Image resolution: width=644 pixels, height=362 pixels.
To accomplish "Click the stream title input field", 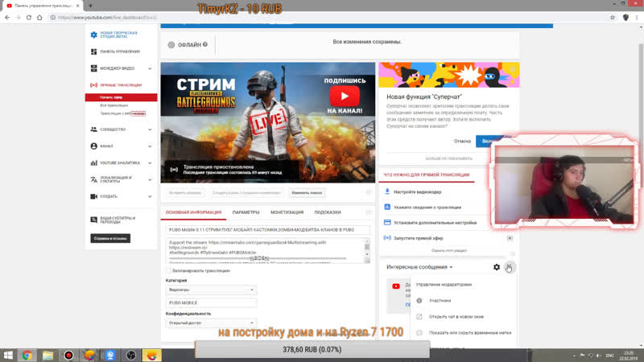I will coord(268,230).
